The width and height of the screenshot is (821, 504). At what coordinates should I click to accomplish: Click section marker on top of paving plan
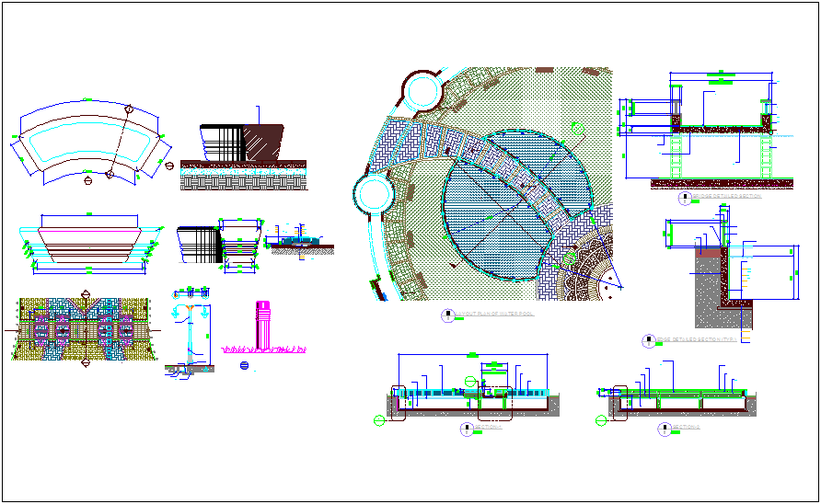(86, 294)
